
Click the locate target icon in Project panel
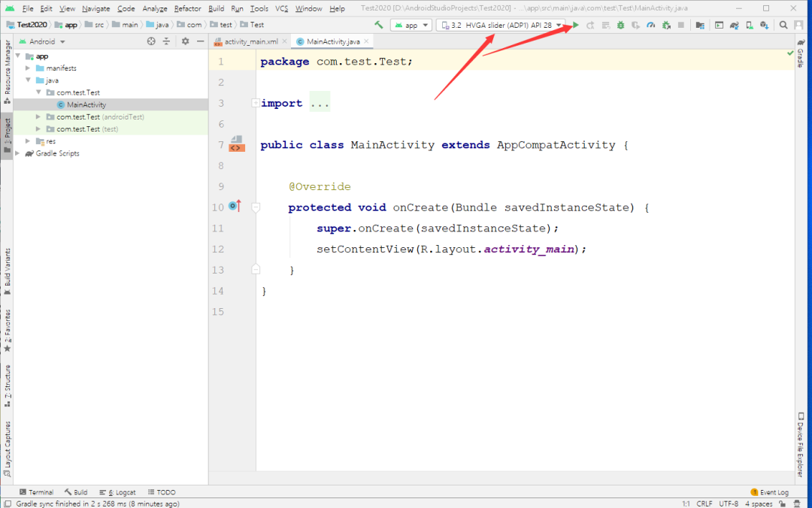[151, 41]
